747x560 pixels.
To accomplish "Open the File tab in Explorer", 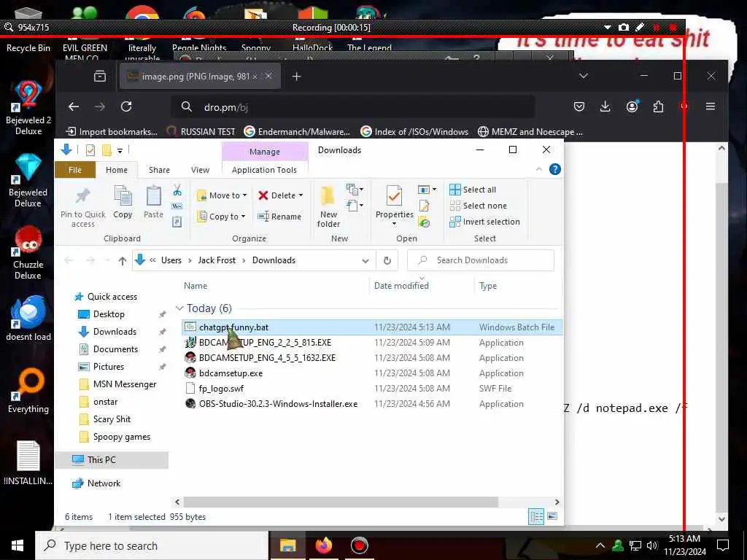I will pos(75,170).
